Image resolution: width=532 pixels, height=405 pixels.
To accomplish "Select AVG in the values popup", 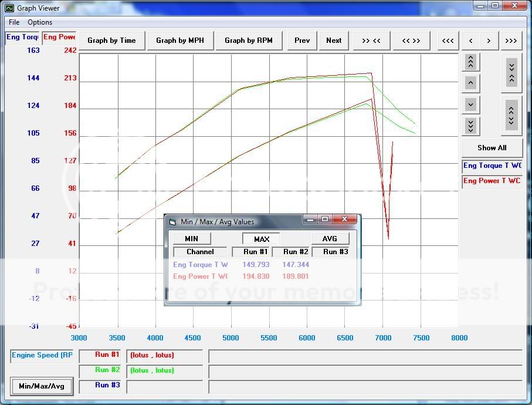I will pos(330,239).
